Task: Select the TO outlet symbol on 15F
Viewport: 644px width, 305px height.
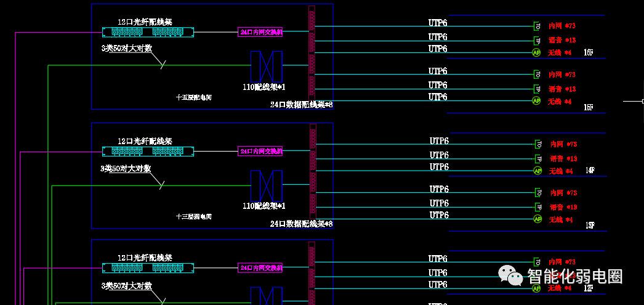Action: pyautogui.click(x=537, y=75)
